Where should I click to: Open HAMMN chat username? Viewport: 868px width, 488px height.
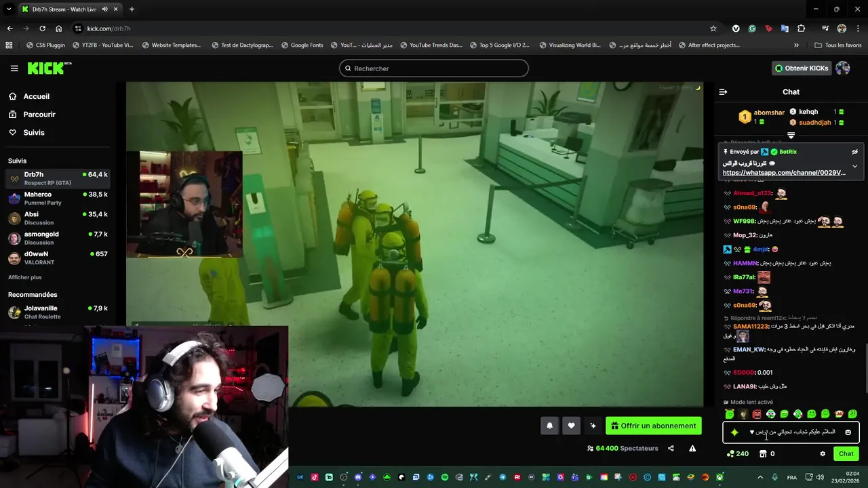(745, 263)
